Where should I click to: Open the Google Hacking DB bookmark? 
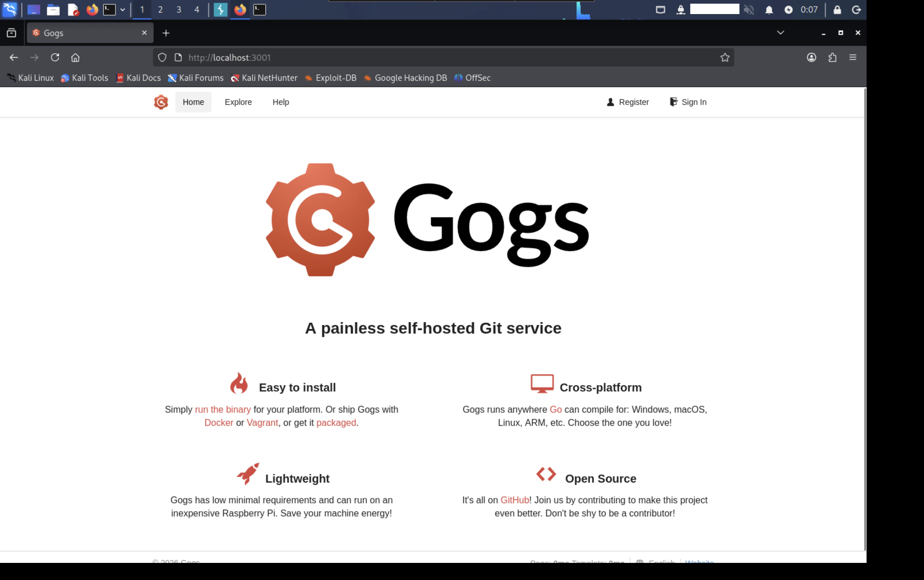405,78
